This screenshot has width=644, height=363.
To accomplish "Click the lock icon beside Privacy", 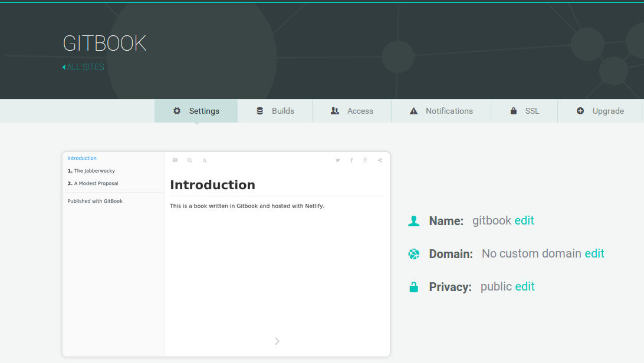I will (413, 287).
